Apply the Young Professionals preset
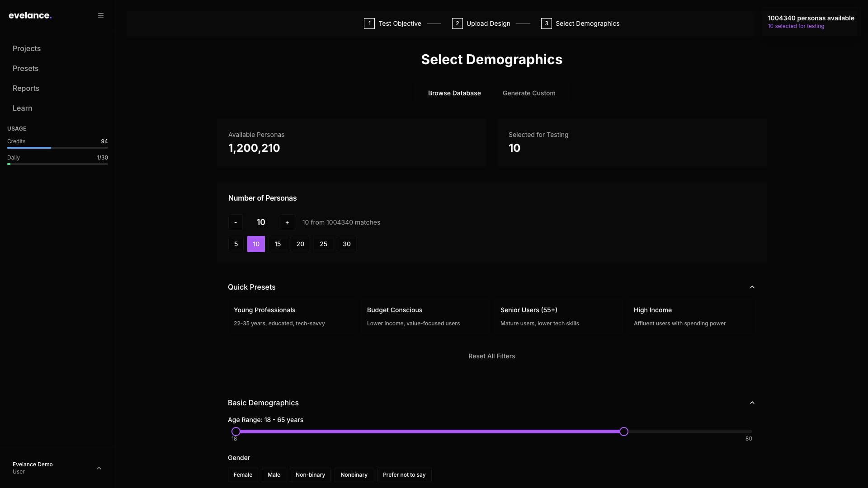Image resolution: width=868 pixels, height=488 pixels. click(x=292, y=316)
